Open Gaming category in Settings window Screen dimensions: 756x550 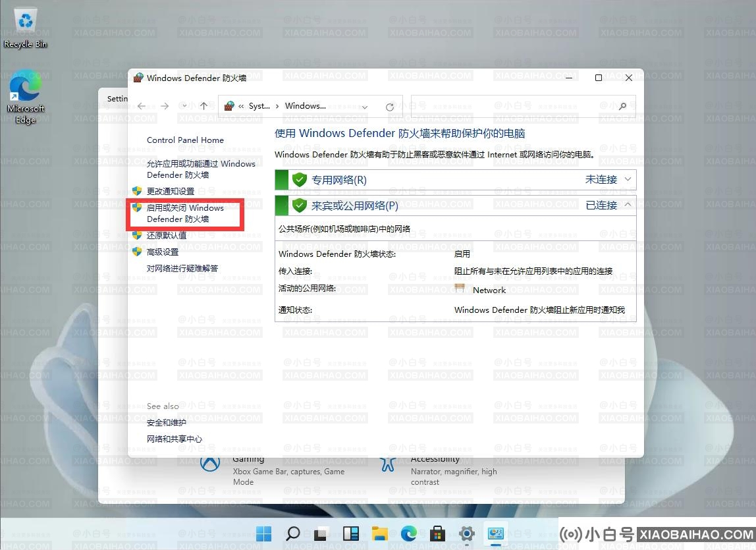tap(273, 470)
